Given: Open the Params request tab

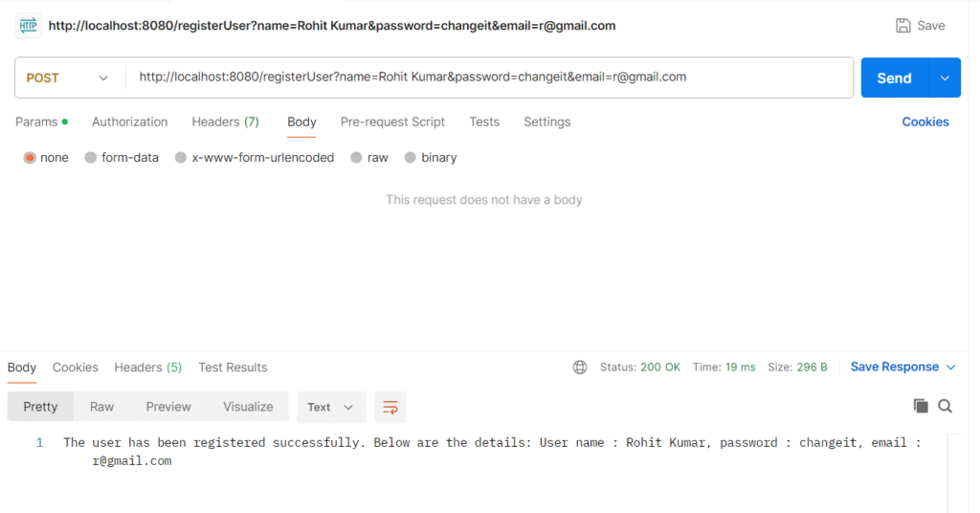Looking at the screenshot, I should point(41,122).
